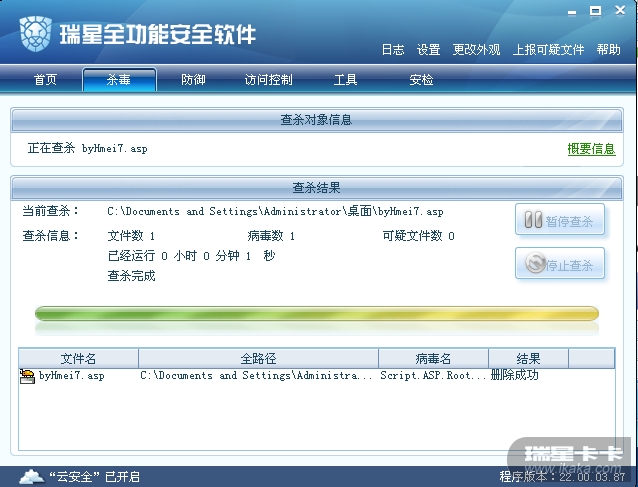Viewport: 638px width, 487px height.
Task: Switch to the 首页 home tab
Action: coord(45,79)
